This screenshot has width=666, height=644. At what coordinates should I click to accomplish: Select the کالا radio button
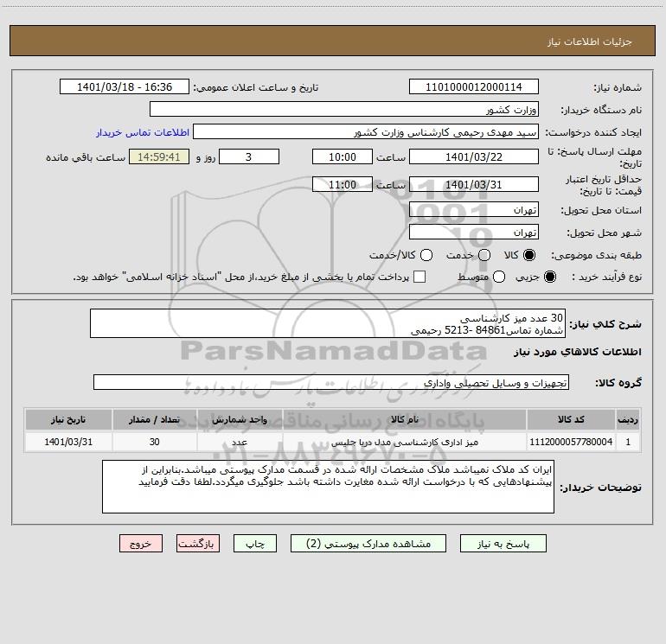point(529,255)
